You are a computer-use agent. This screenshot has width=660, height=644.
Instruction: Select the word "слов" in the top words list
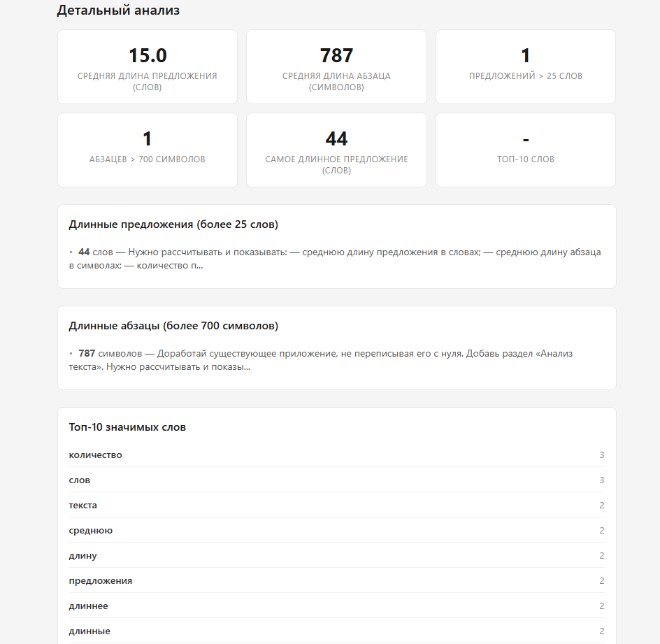[80, 480]
